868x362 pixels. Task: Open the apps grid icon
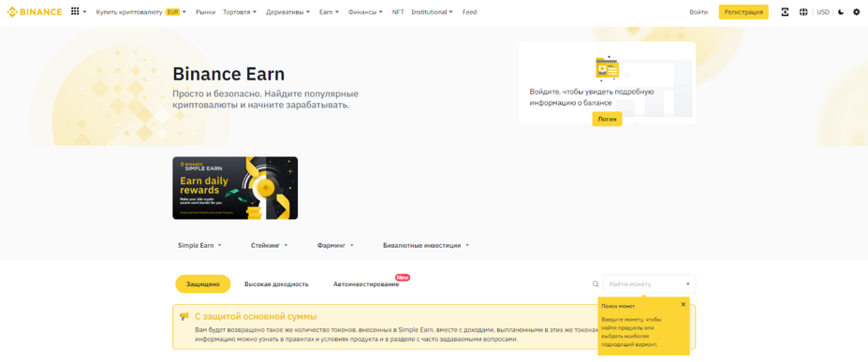(75, 11)
